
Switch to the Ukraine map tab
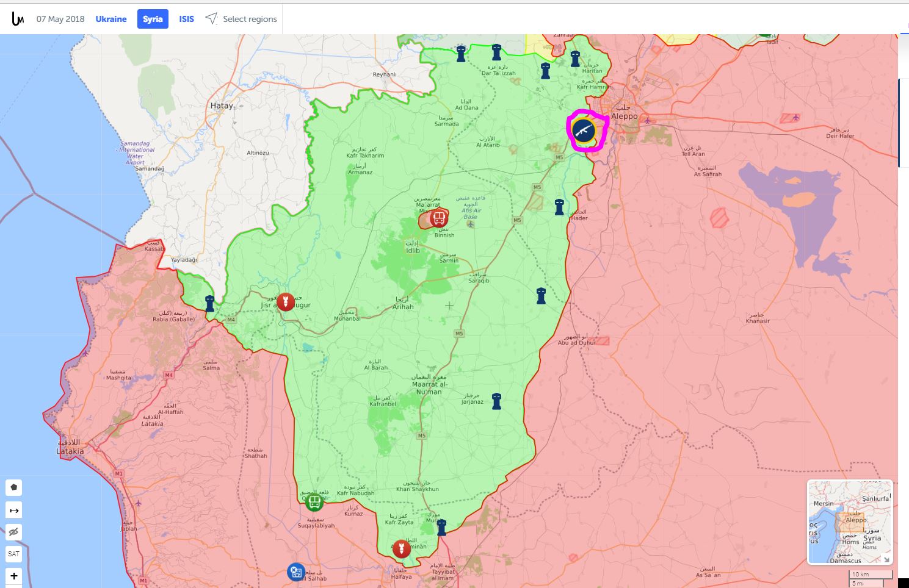pos(111,19)
